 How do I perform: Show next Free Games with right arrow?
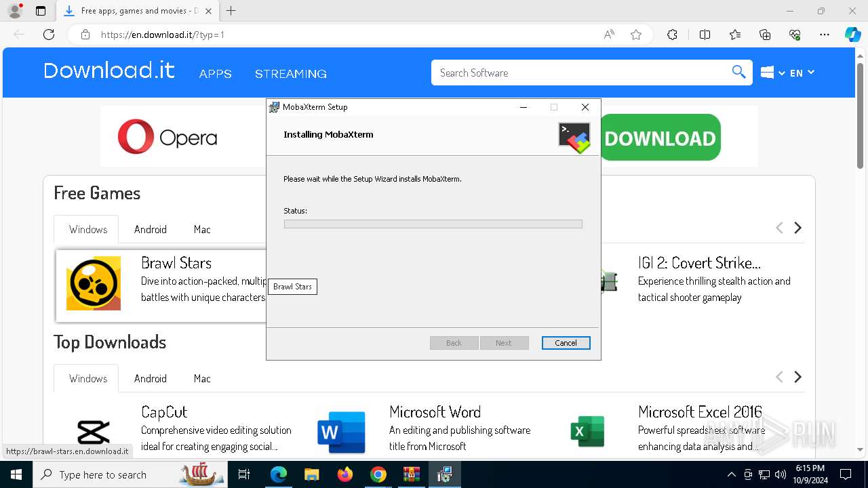coord(798,228)
